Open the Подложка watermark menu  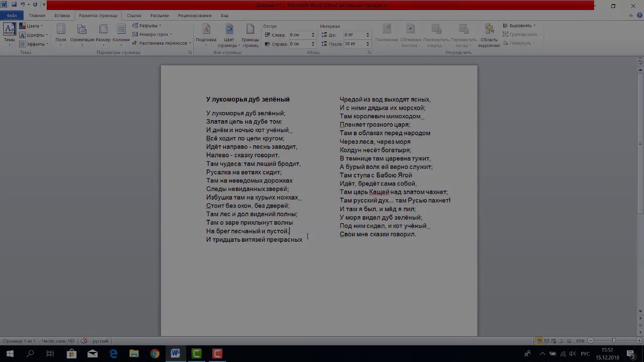pos(206,35)
